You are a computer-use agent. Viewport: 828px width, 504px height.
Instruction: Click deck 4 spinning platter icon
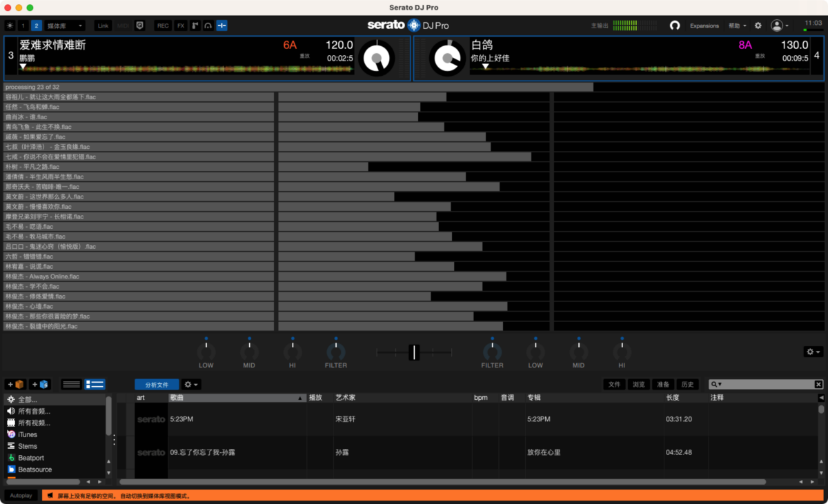tap(447, 59)
